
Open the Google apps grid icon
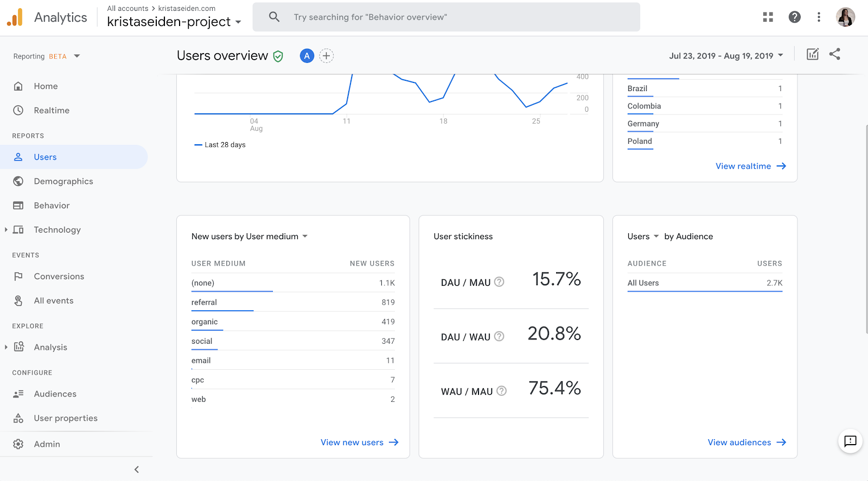tap(768, 17)
